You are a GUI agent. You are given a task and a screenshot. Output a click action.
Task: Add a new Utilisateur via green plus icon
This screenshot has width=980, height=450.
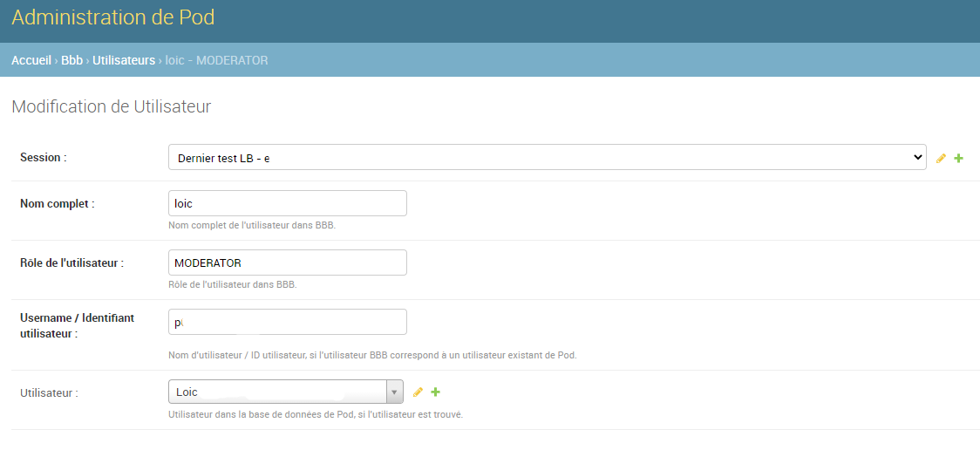coord(436,392)
